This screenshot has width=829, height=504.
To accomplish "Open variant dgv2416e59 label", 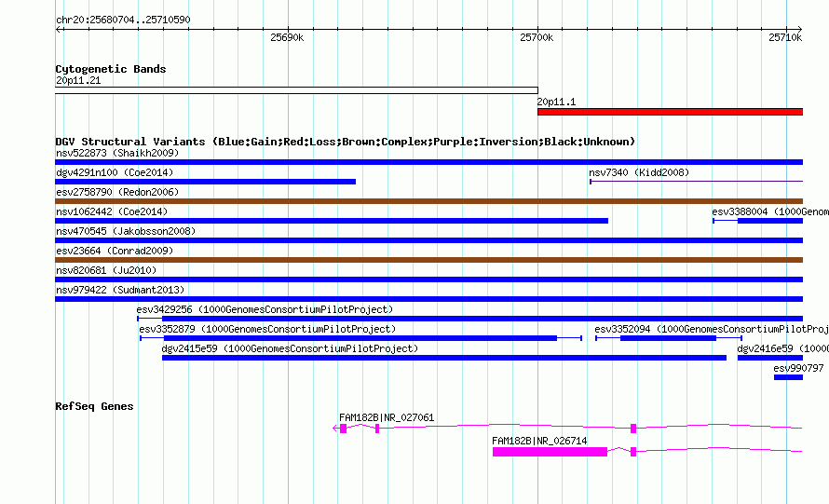I will [783, 348].
